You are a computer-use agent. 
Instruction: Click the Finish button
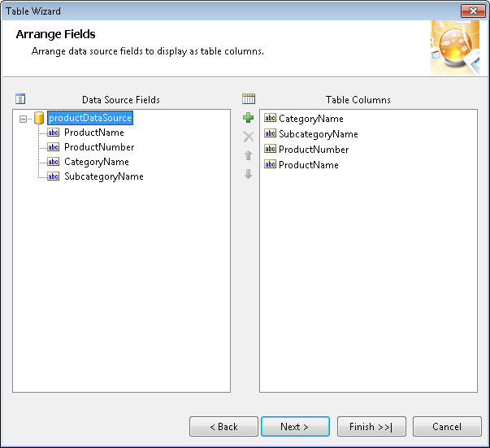tap(371, 426)
